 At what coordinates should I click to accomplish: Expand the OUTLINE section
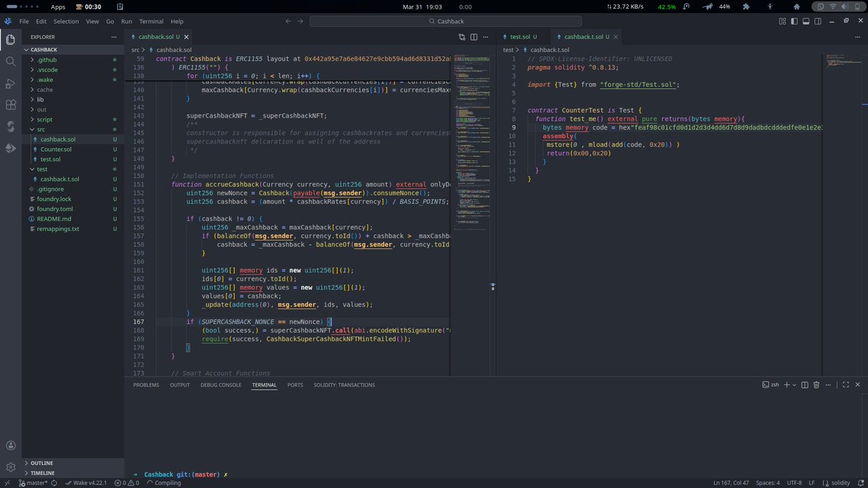pyautogui.click(x=72, y=463)
